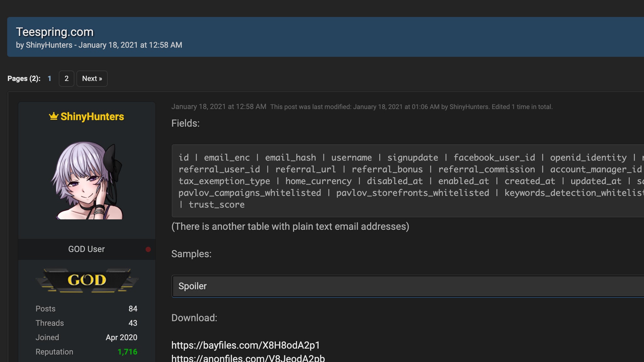Screen dimensions: 644x362
Task: Open the bayfiles.com download link
Action: (x=245, y=345)
